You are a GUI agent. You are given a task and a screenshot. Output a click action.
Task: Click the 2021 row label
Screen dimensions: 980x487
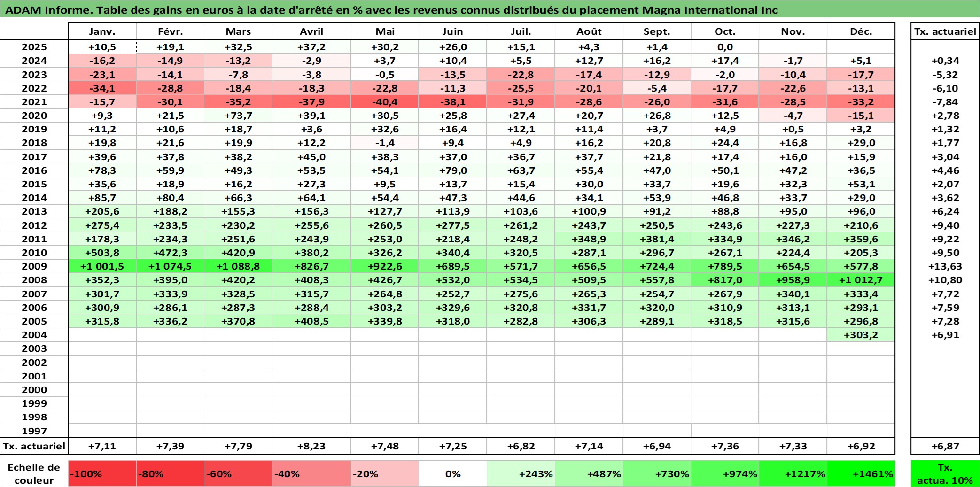(x=34, y=102)
